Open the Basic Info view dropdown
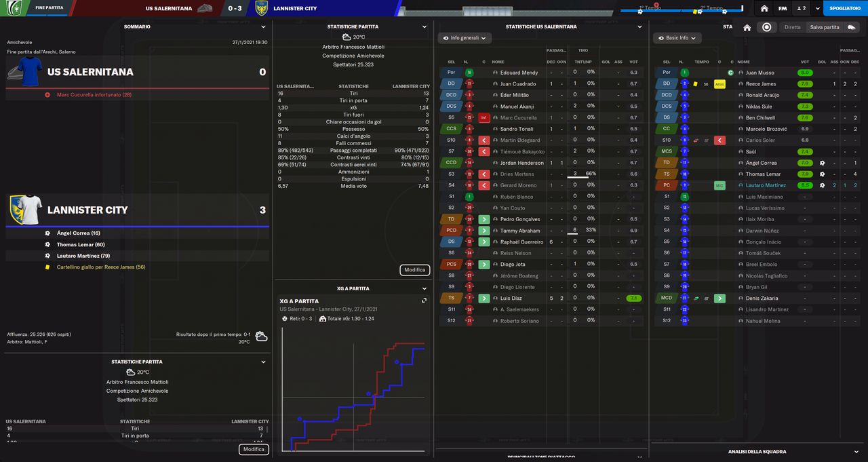Screen dimensions: 868x462 coord(677,38)
